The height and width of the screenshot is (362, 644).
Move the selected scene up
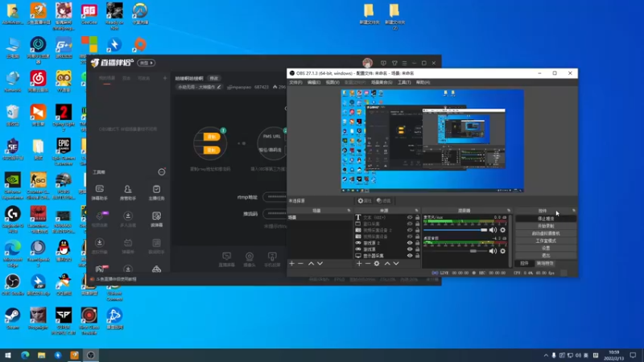click(x=311, y=264)
